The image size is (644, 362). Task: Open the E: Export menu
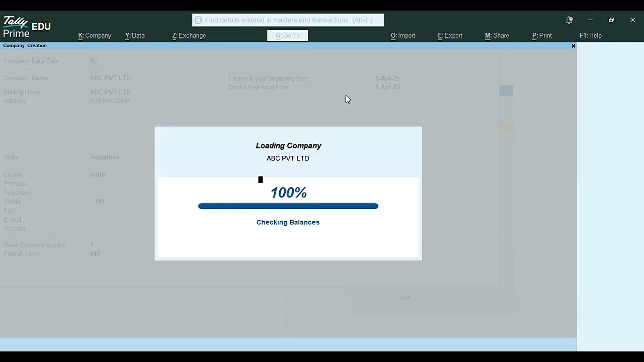click(450, 36)
